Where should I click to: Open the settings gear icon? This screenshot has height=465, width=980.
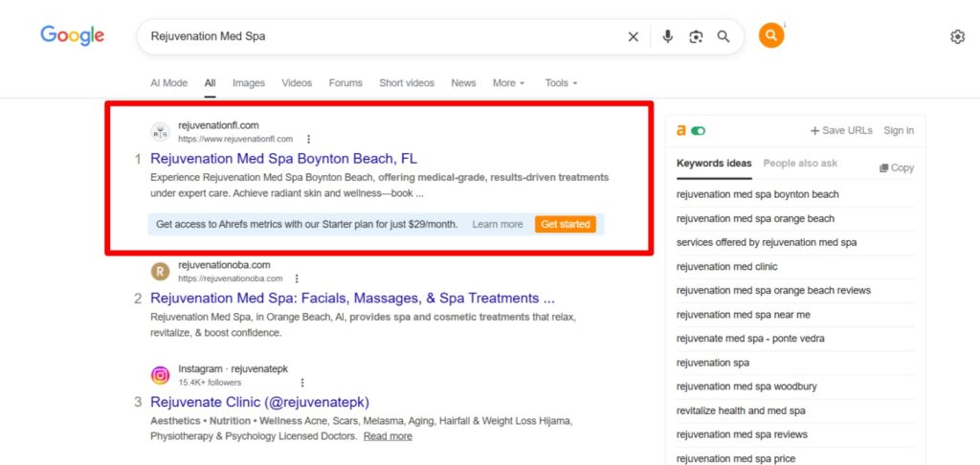coord(957,36)
